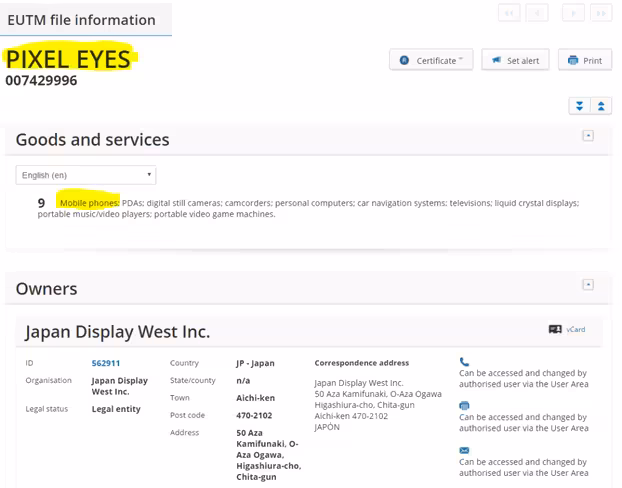Click trademark number 007429996
Screen dimensions: 622x488
pyautogui.click(x=41, y=81)
